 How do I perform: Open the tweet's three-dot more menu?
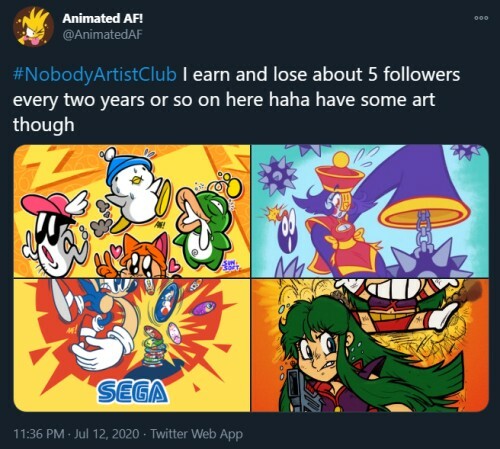pyautogui.click(x=481, y=18)
